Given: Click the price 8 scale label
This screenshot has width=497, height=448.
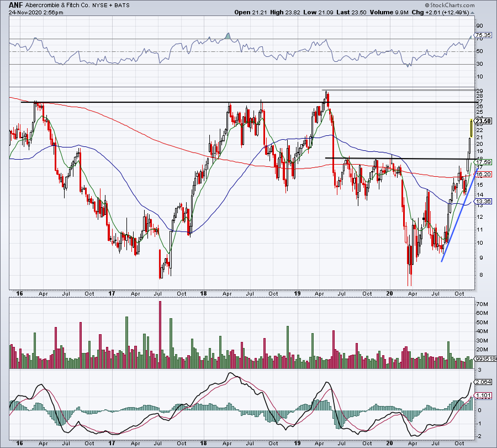Looking at the screenshot, I should pyautogui.click(x=481, y=275).
